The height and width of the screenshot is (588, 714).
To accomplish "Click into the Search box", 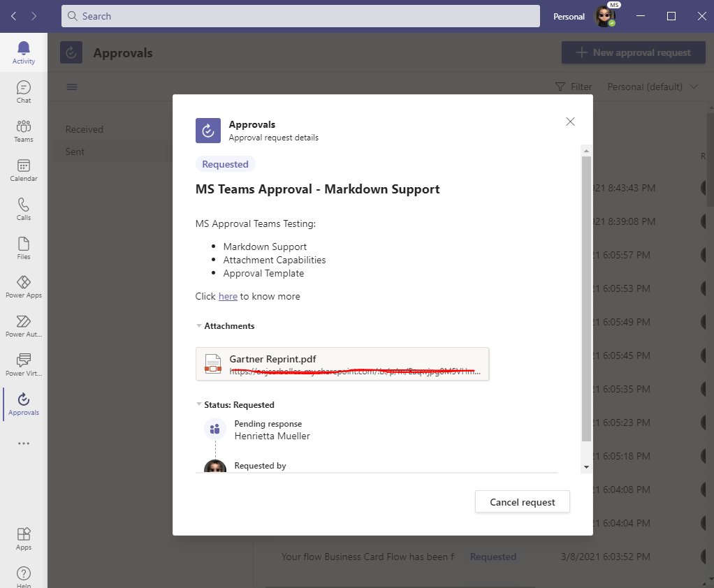I will coord(300,16).
